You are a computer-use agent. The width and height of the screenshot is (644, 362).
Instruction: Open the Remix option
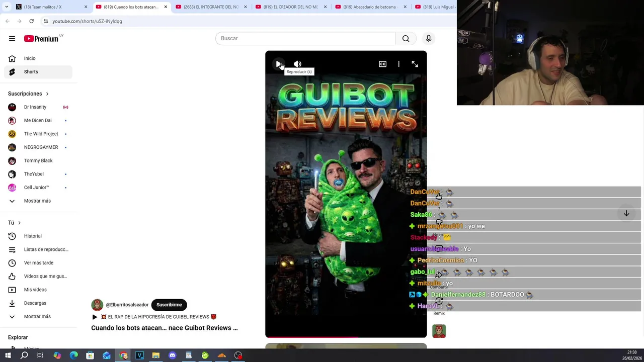point(439,301)
